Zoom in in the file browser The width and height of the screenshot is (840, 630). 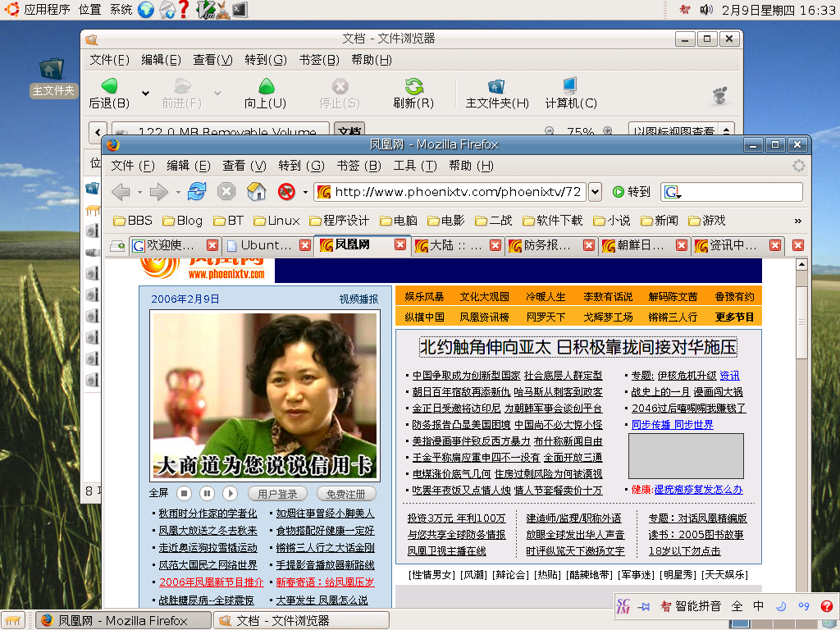608,130
